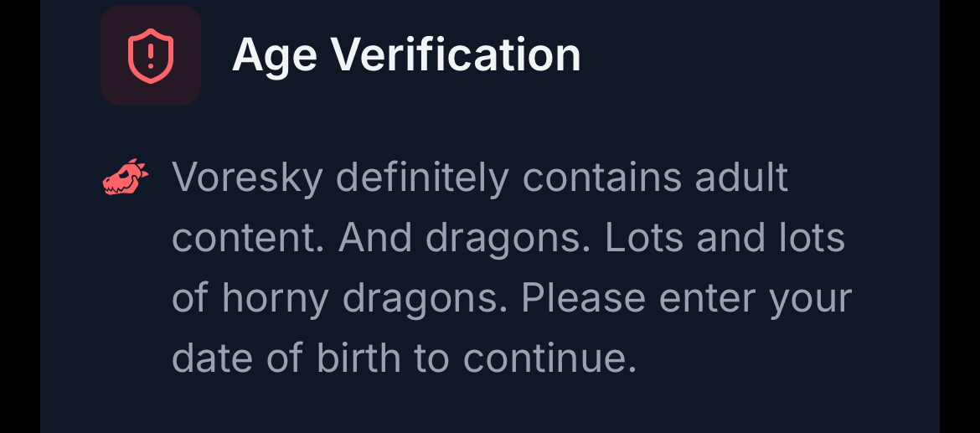
Task: Click the red dragon skull icon
Action: (x=125, y=178)
